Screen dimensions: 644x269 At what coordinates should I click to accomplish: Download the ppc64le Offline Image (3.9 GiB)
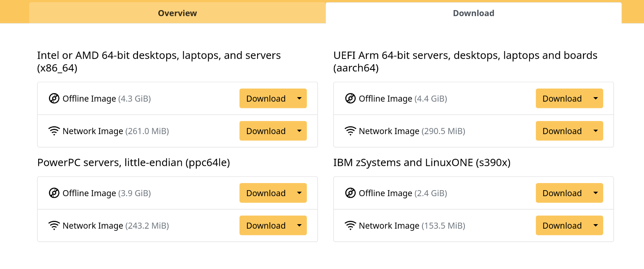click(266, 193)
